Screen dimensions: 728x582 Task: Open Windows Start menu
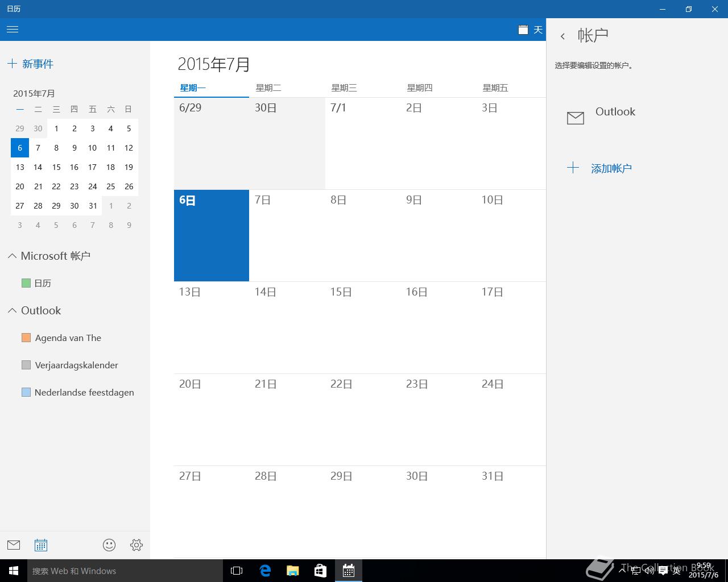point(14,571)
